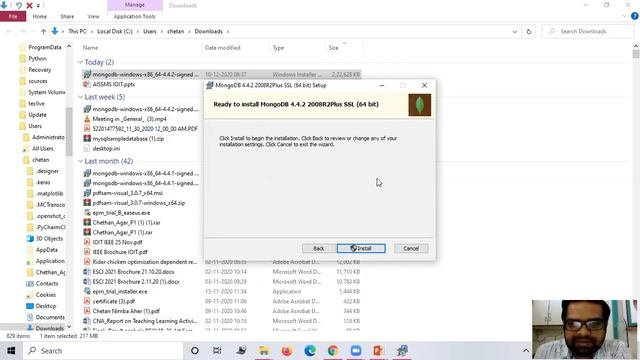Select Rider chicken optimization dependent file
This screenshot has width=640, height=360.
click(x=145, y=262)
